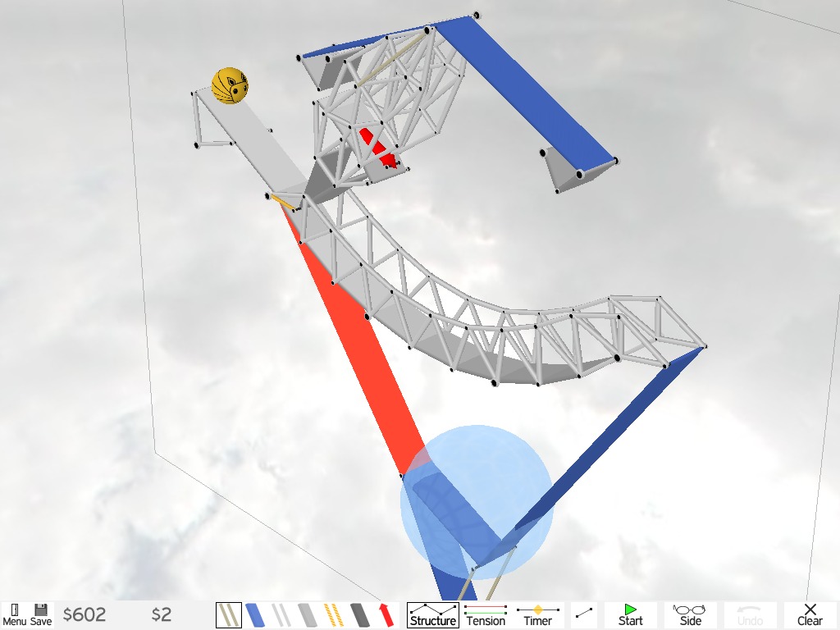Viewport: 840px width, 630px height.
Task: Click the yellow ball on the ramp
Action: coord(230,85)
